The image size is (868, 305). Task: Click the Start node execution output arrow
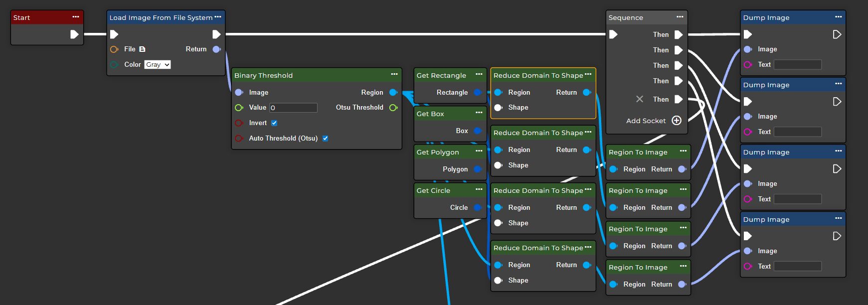74,34
